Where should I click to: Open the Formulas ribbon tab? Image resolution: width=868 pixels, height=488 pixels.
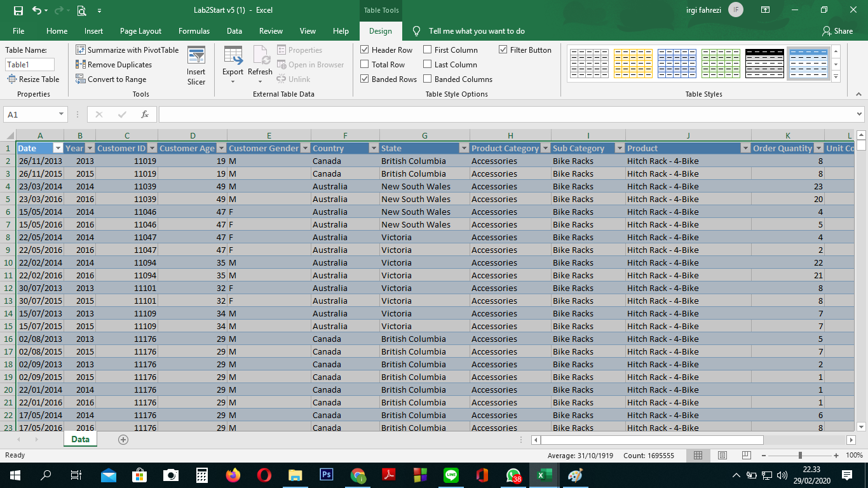(194, 31)
